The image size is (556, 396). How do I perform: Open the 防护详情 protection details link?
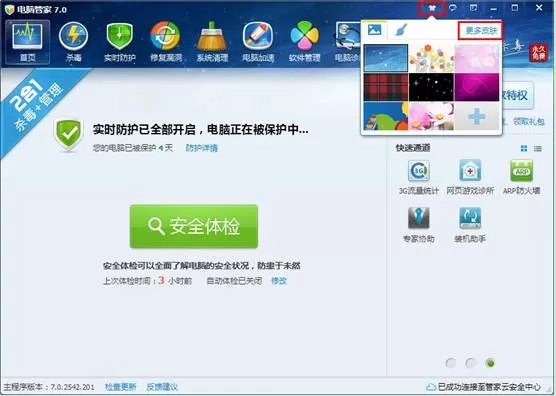tap(202, 148)
